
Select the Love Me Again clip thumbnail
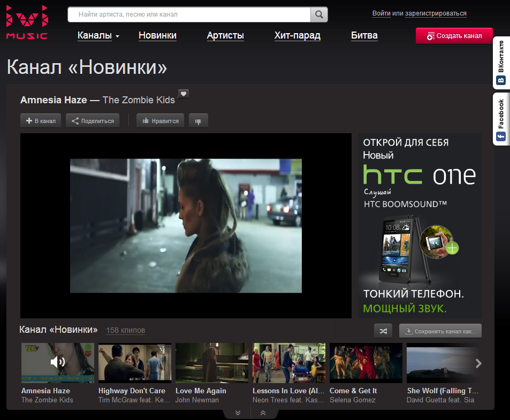click(212, 363)
